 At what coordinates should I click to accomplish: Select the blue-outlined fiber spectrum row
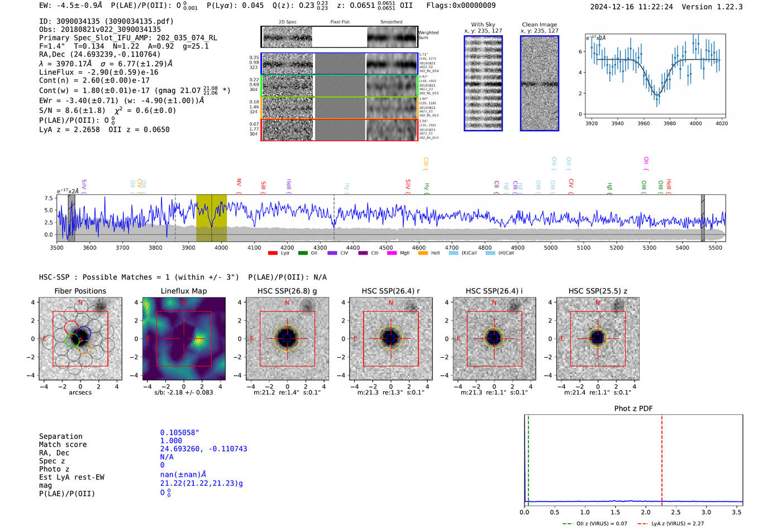point(340,64)
